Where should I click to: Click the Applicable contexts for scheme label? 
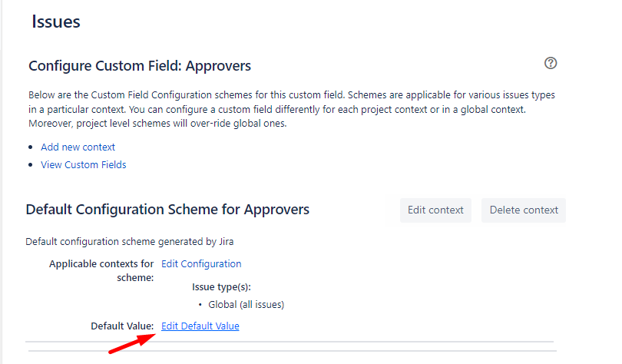coord(101,270)
